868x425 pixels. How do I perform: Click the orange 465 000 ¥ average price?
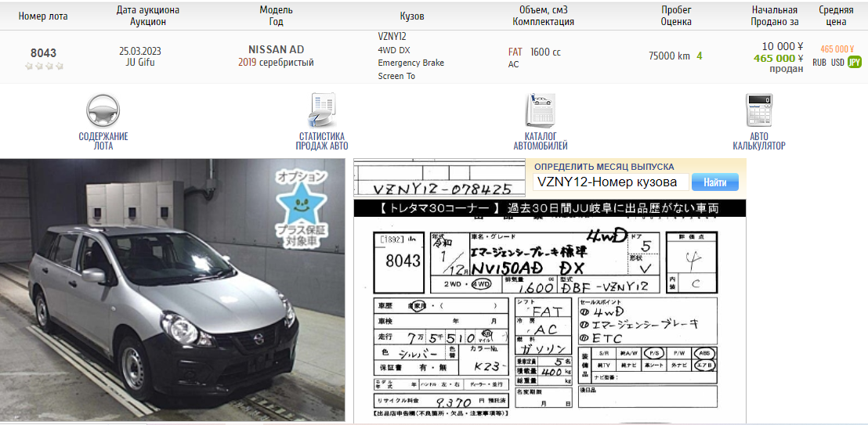[837, 49]
